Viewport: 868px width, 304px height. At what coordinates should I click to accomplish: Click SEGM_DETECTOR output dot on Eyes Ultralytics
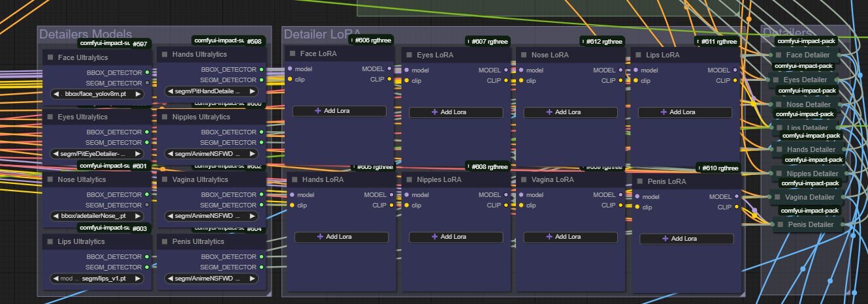[x=148, y=143]
